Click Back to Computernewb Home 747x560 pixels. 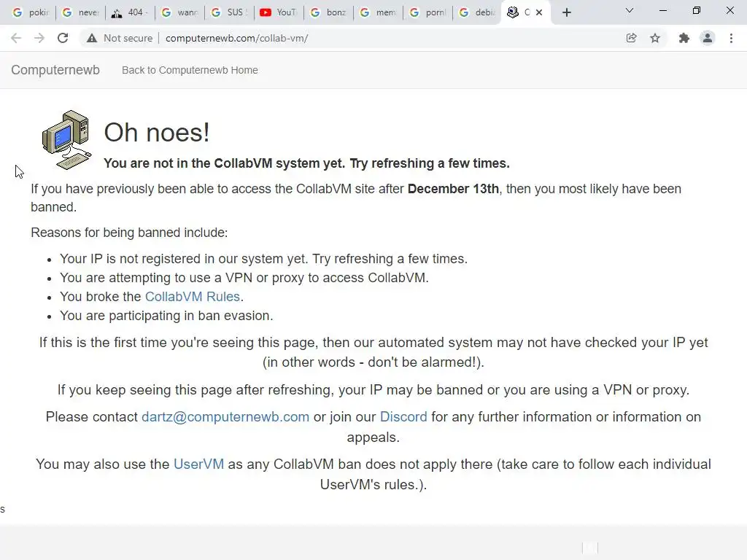(x=190, y=70)
